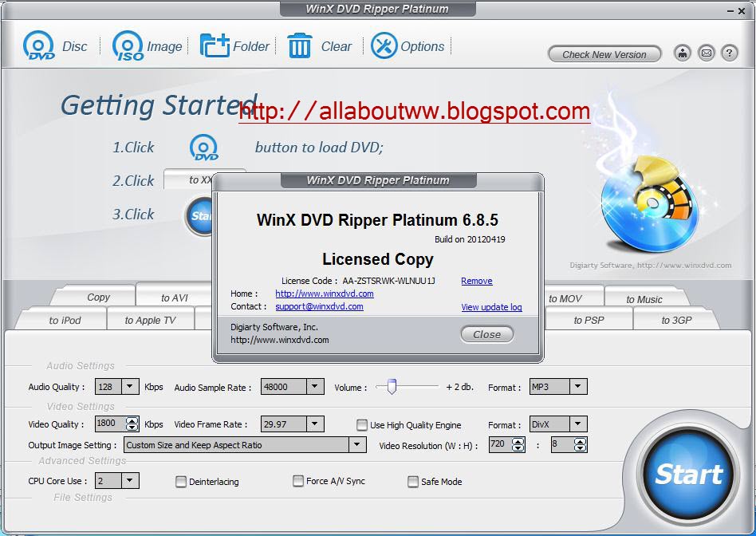
Task: Minimize the main window
Action: (730, 10)
